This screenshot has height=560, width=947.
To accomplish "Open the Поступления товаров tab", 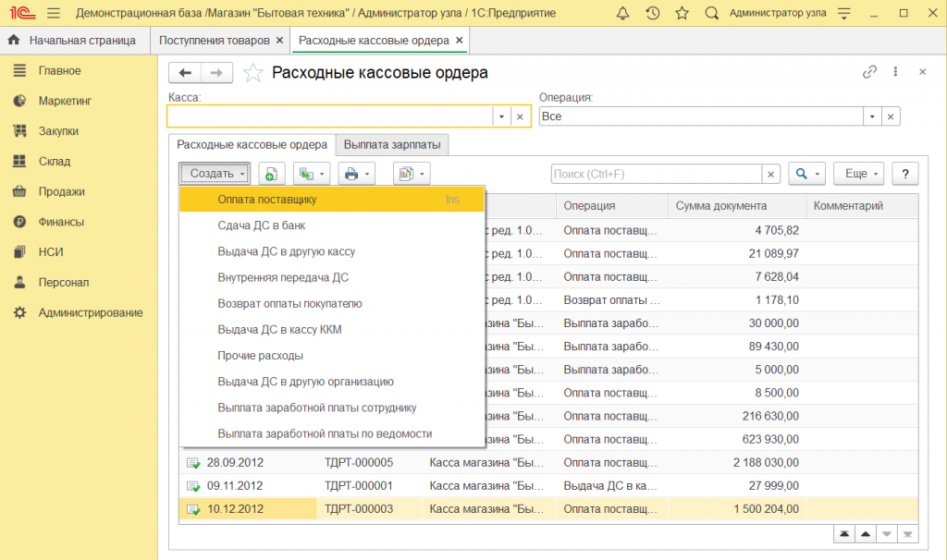I will 214,41.
